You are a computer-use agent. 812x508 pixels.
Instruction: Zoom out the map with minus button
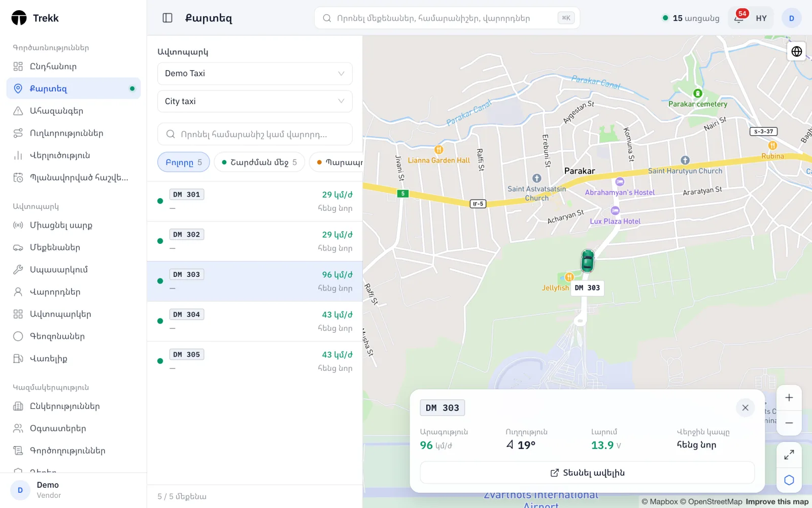point(789,423)
